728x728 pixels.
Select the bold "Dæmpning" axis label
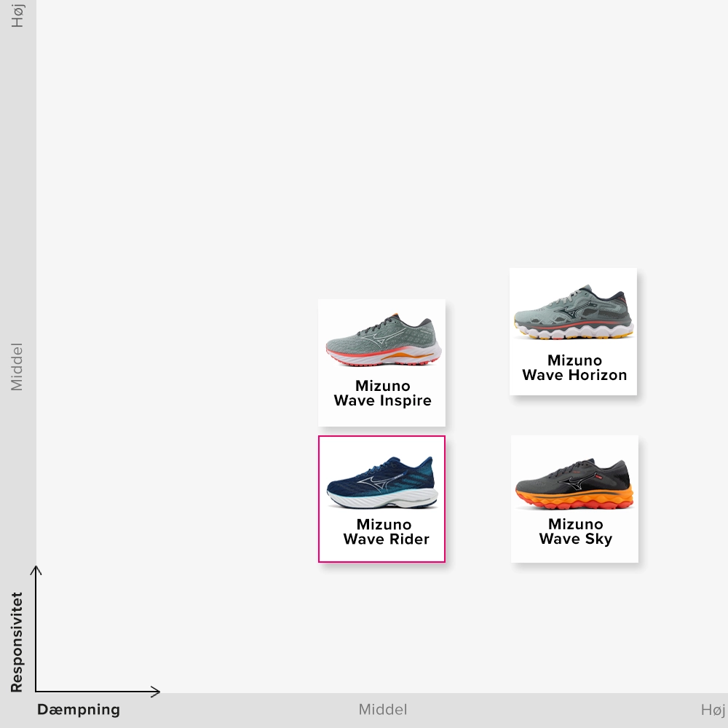pos(79,710)
